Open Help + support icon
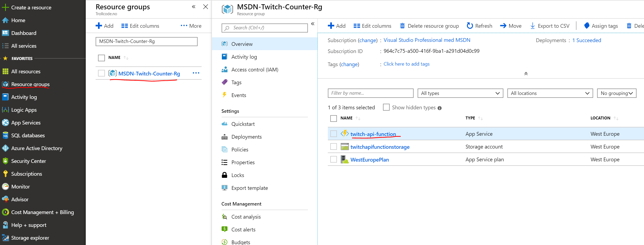The height and width of the screenshot is (245, 644). 5,225
